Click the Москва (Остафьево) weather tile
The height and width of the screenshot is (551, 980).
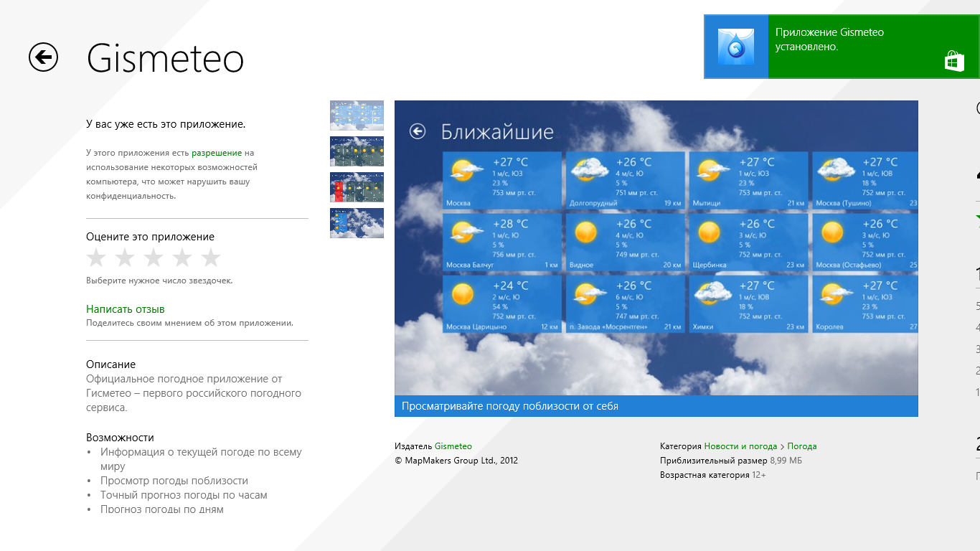865,242
